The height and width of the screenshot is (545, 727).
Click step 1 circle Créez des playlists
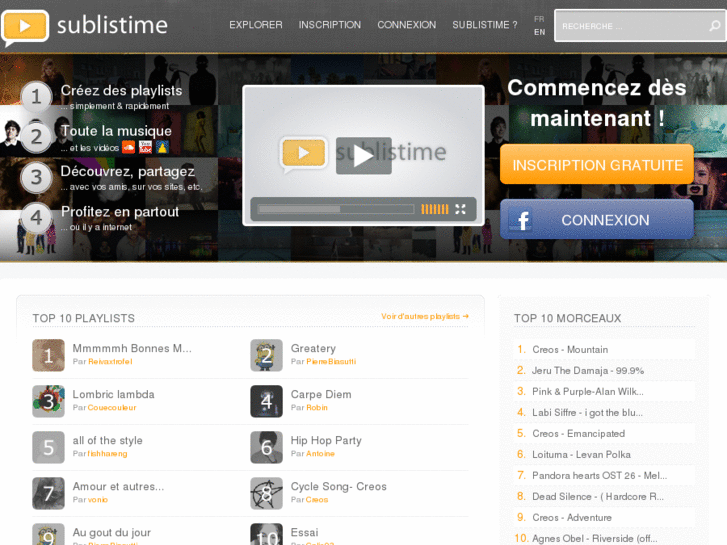click(36, 96)
